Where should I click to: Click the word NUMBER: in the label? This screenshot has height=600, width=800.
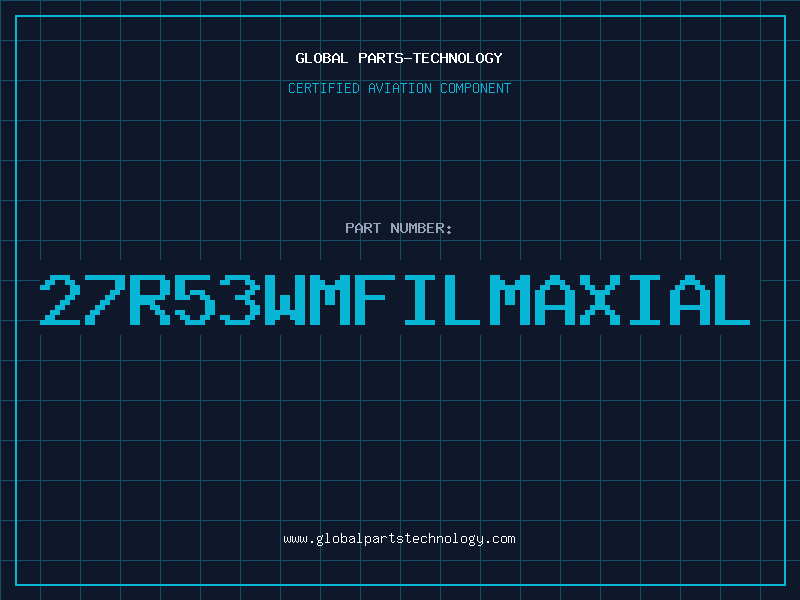[x=421, y=228]
